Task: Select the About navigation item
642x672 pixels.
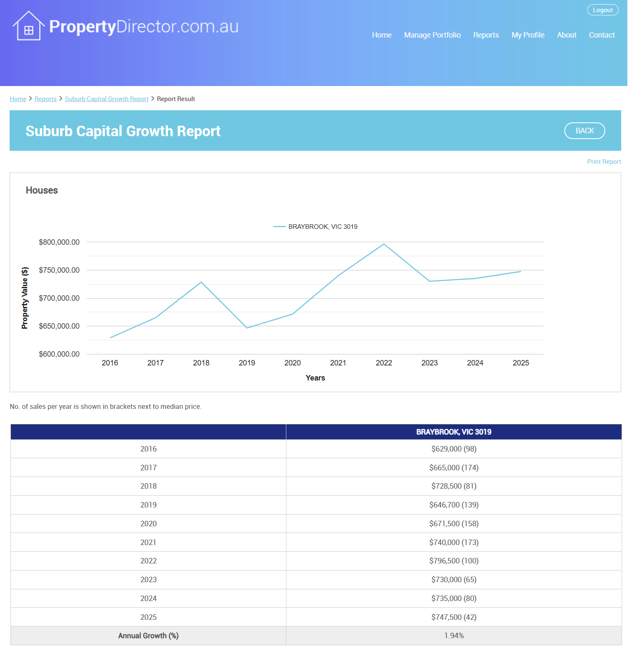Action: (566, 35)
